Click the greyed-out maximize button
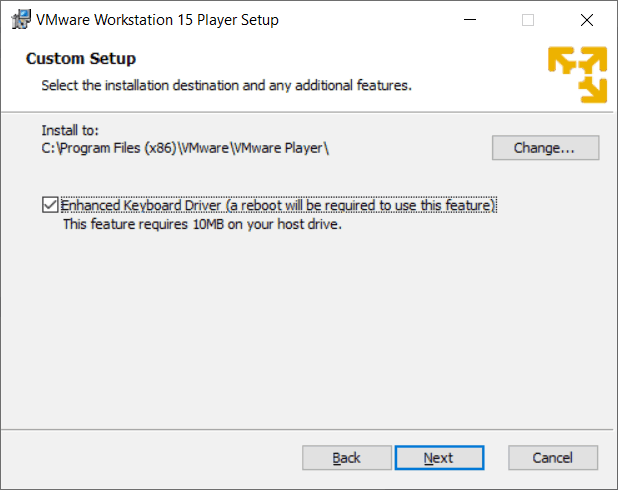This screenshot has width=618, height=490. (528, 20)
